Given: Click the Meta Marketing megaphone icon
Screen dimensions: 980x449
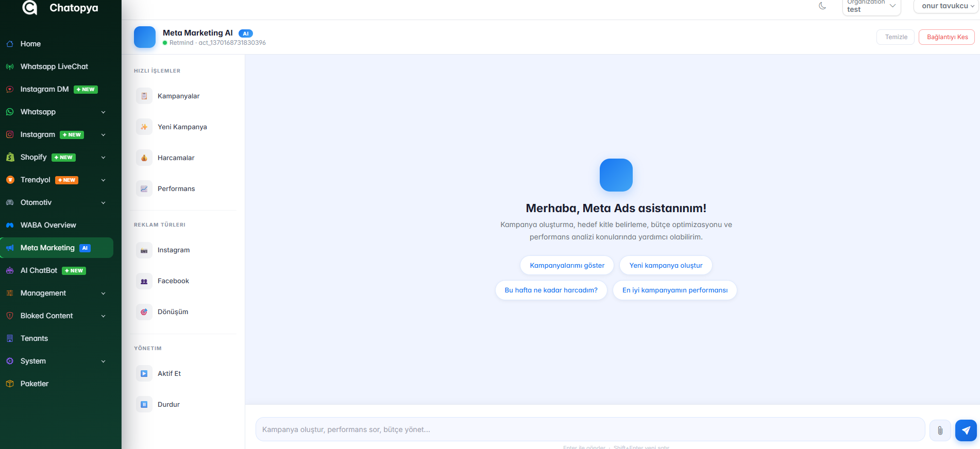Looking at the screenshot, I should [x=10, y=248].
